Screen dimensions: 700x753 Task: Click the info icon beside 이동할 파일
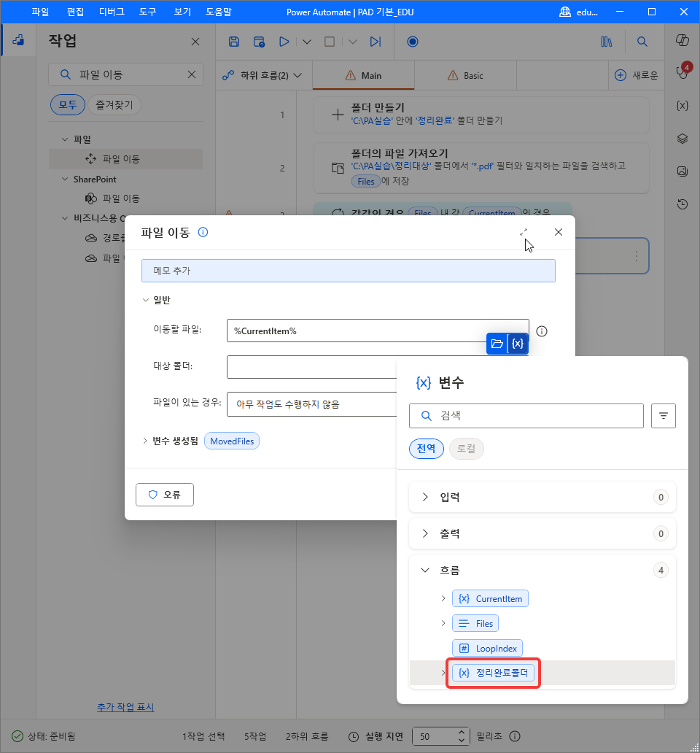(x=542, y=331)
